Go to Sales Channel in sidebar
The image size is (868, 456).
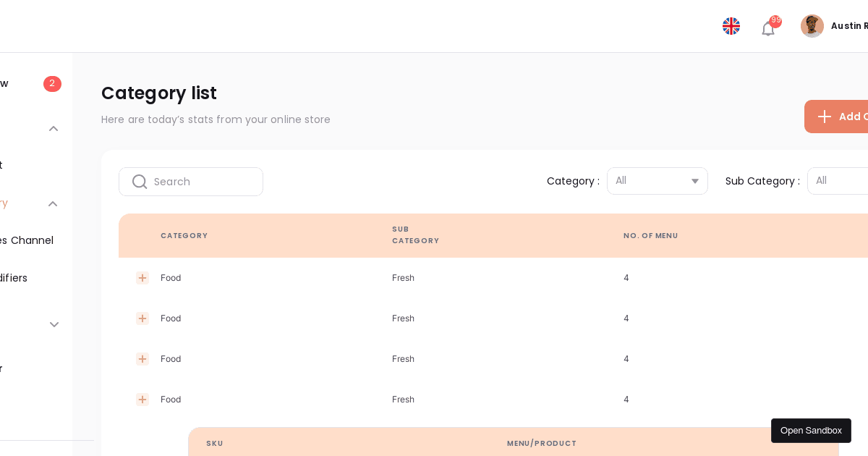coord(27,240)
